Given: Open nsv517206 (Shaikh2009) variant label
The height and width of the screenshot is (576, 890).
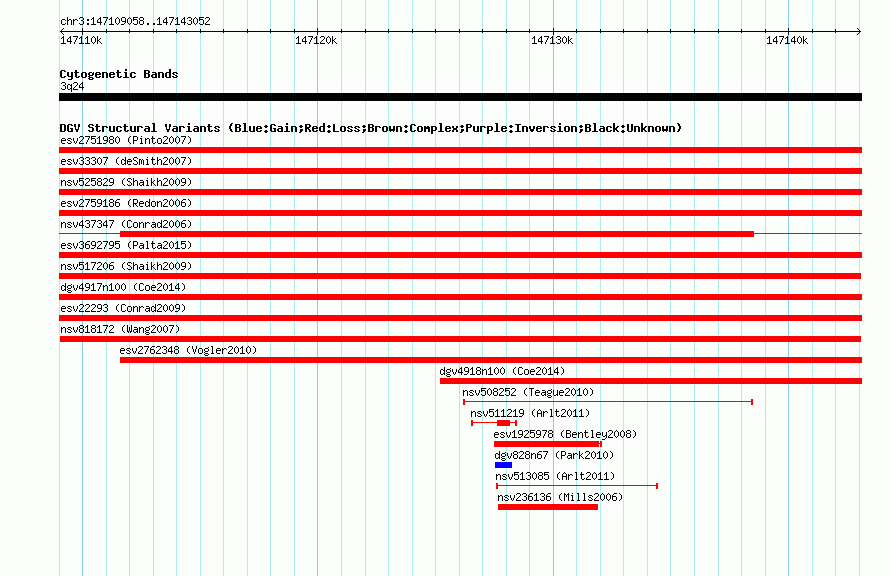Looking at the screenshot, I should [x=126, y=266].
